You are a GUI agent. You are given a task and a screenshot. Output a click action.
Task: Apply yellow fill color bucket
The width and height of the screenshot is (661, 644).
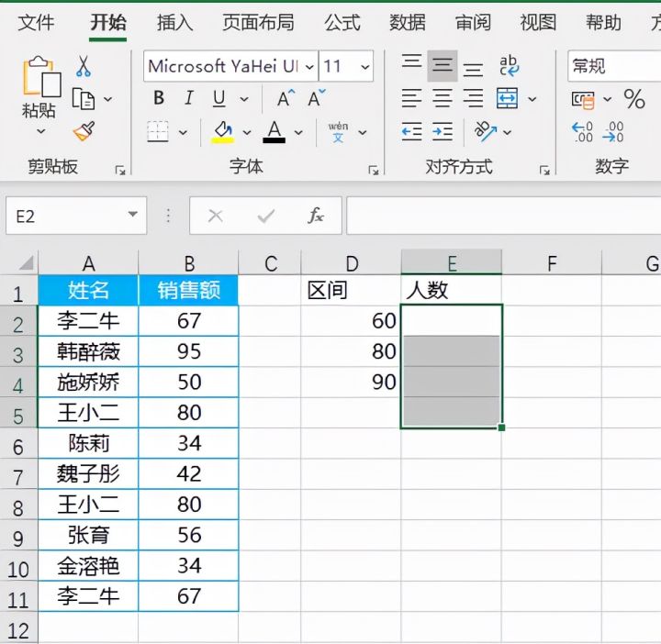(222, 132)
